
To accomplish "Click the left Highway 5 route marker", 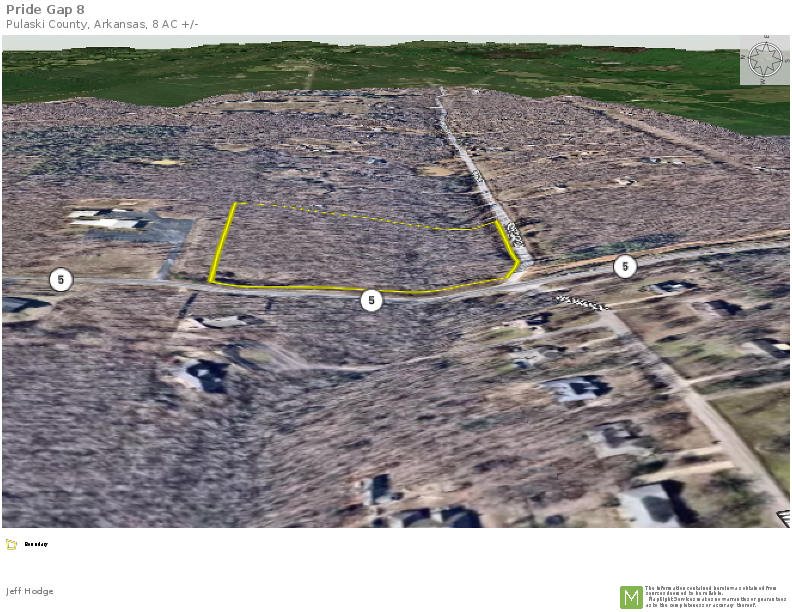I will [61, 280].
